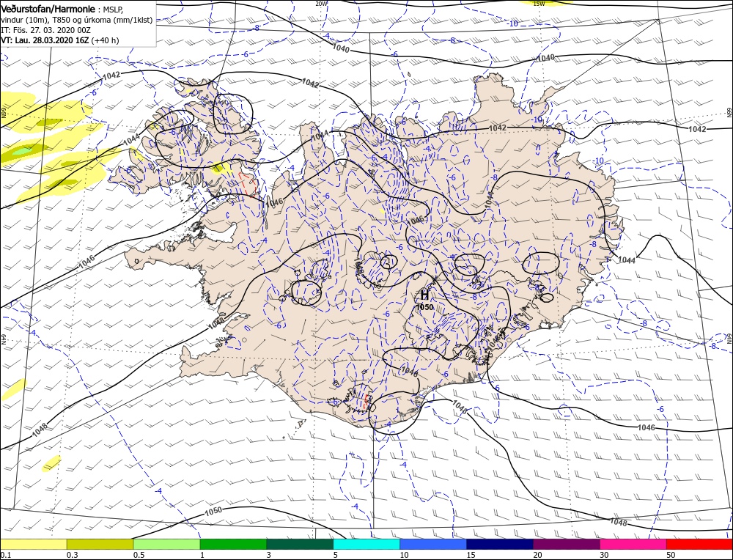Click the 20W longitude label
The image size is (733, 560).
click(x=320, y=3)
